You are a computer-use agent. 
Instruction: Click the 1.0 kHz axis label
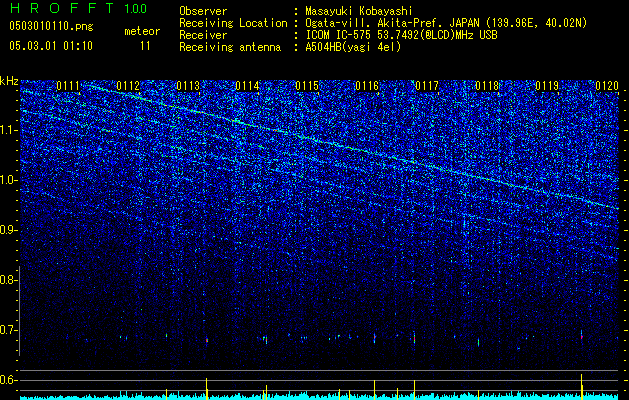[9, 180]
